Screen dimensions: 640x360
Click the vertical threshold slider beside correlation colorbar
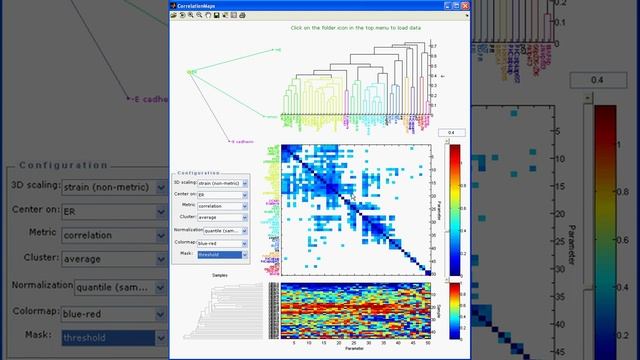coord(447,210)
